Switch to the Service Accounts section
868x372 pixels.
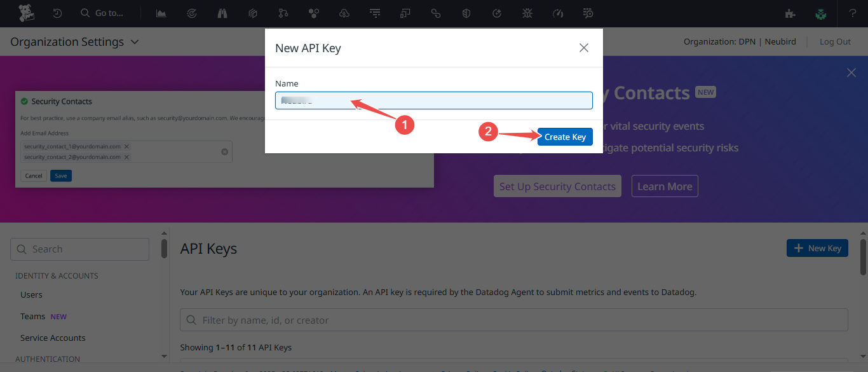52,338
